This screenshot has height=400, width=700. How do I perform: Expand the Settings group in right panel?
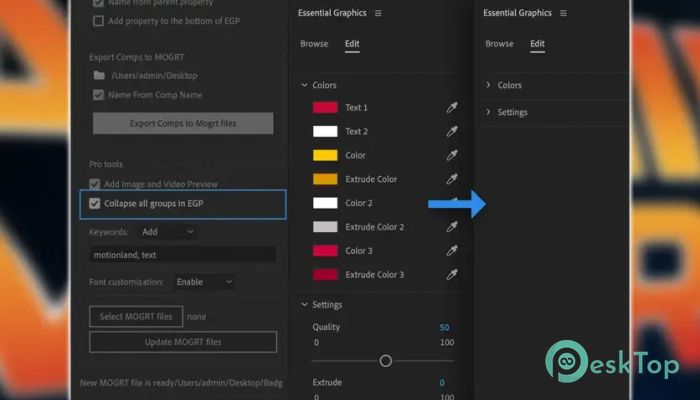click(488, 112)
